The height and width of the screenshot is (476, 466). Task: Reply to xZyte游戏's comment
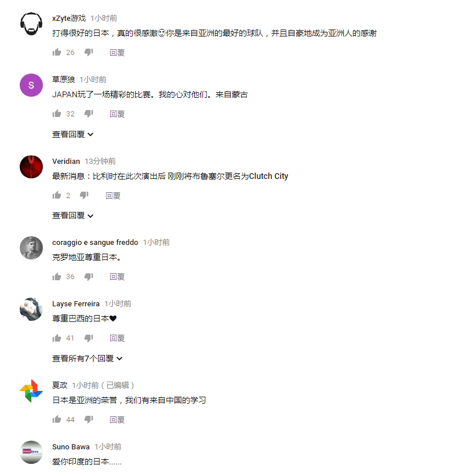117,53
